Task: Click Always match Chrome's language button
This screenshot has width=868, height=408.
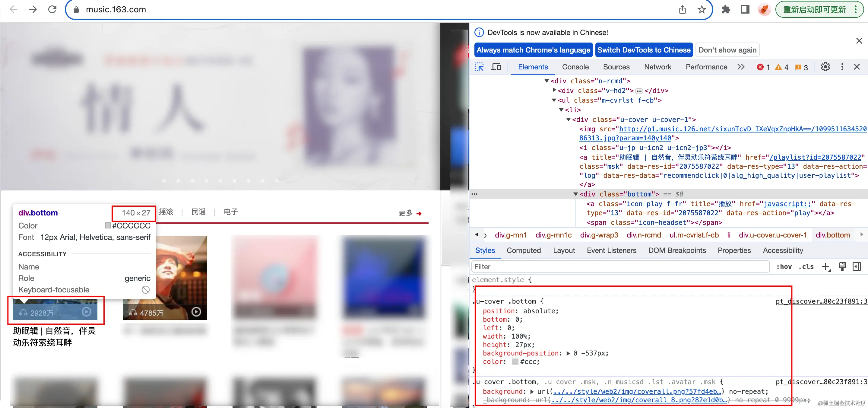Action: point(534,50)
